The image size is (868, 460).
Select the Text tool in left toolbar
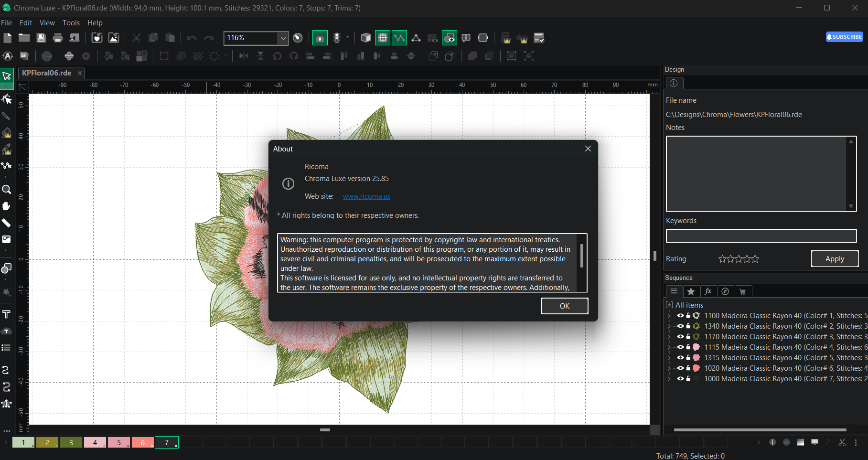[x=7, y=314]
